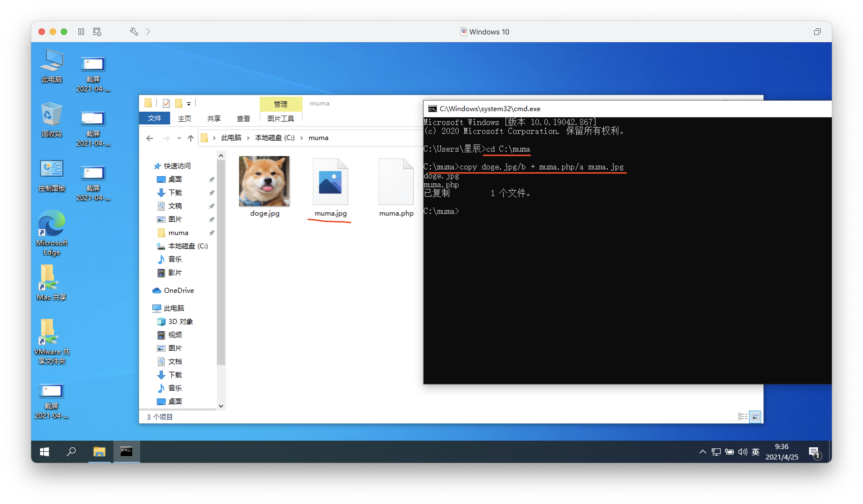Select the 管理 contextual tab
This screenshot has width=863, height=504.
(281, 104)
